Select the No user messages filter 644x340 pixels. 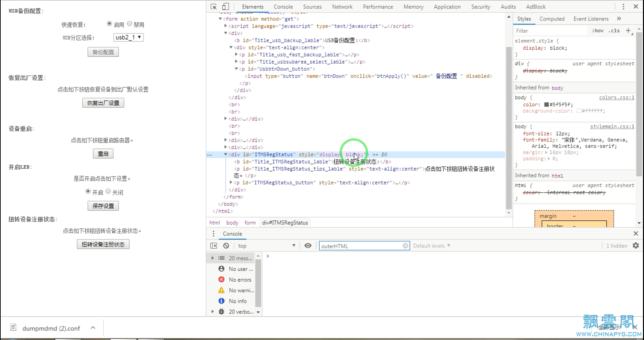pyautogui.click(x=235, y=269)
